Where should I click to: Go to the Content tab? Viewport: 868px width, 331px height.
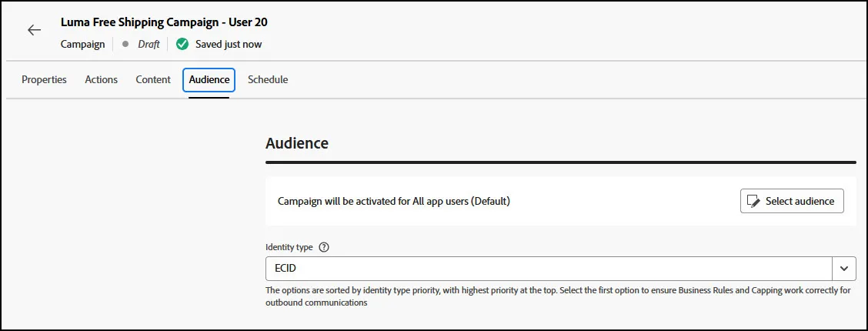[x=153, y=80]
